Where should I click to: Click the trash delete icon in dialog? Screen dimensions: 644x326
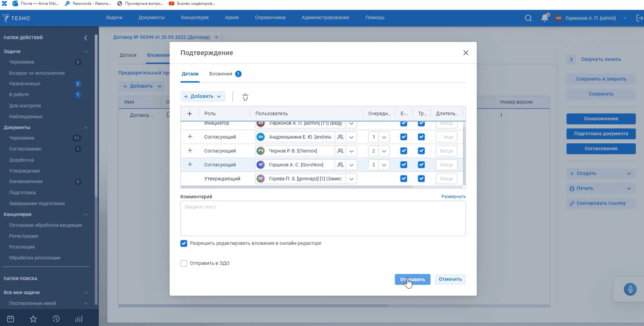[x=245, y=97]
